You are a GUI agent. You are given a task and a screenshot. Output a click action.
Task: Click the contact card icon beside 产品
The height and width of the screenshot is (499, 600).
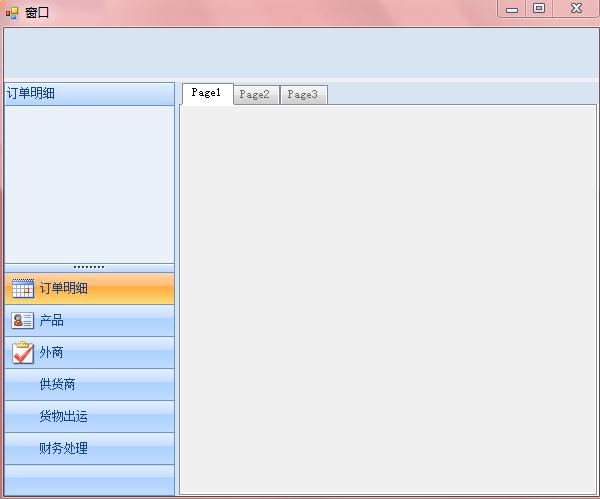click(x=23, y=321)
